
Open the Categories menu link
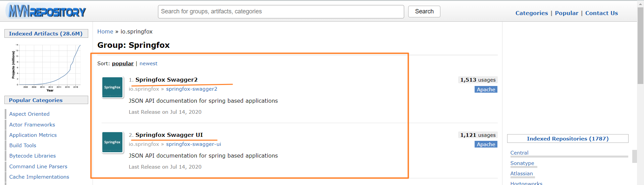click(x=532, y=13)
